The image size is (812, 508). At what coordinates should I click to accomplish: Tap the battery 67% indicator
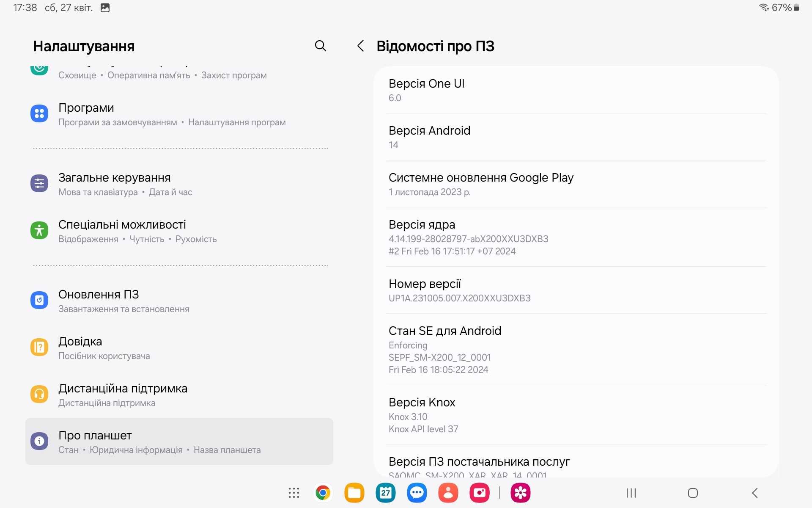click(x=786, y=8)
